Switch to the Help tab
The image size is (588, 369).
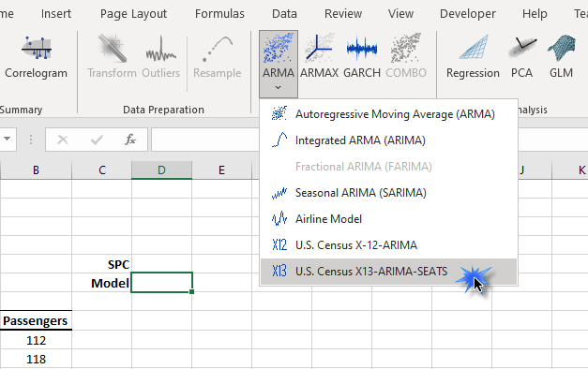535,14
